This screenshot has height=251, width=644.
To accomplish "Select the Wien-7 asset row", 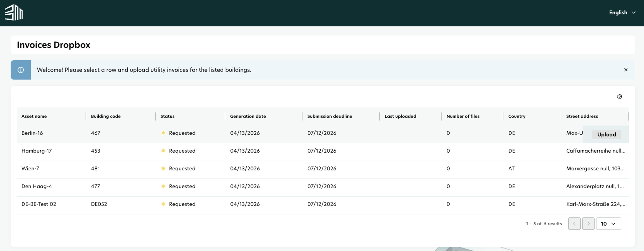I will point(323,170).
